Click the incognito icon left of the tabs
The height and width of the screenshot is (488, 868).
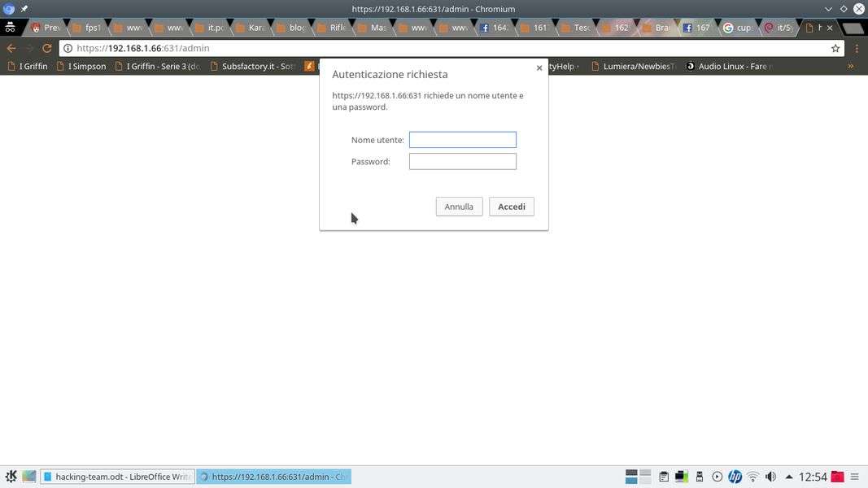(10, 28)
